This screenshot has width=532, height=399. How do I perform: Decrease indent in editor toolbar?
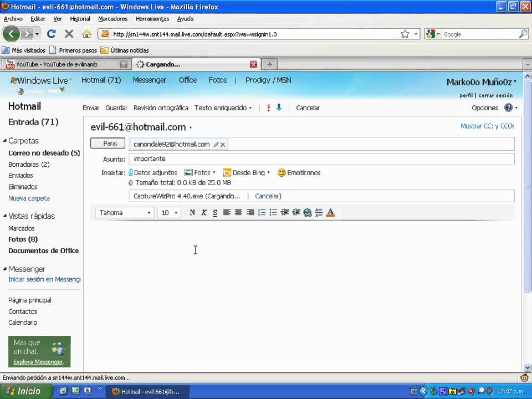point(285,212)
